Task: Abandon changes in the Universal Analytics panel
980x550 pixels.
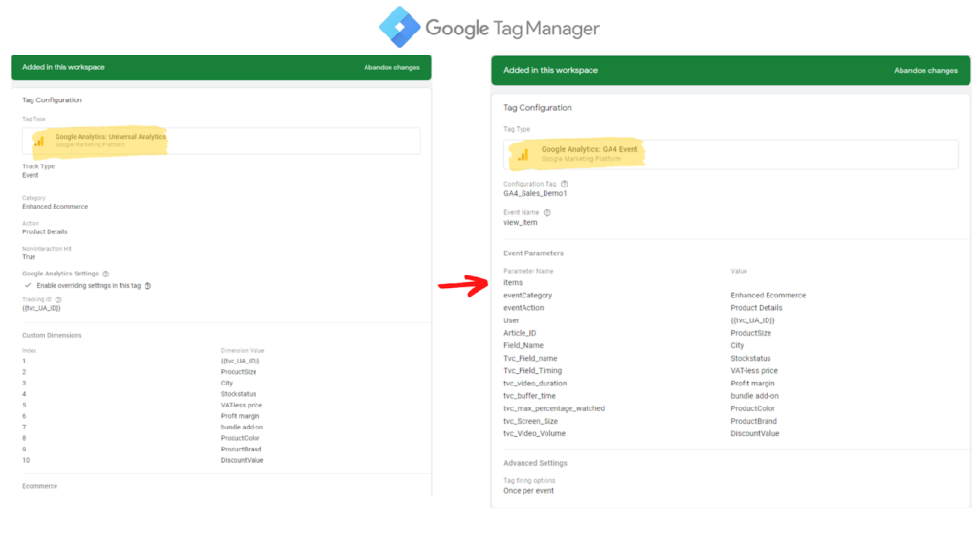Action: (391, 68)
